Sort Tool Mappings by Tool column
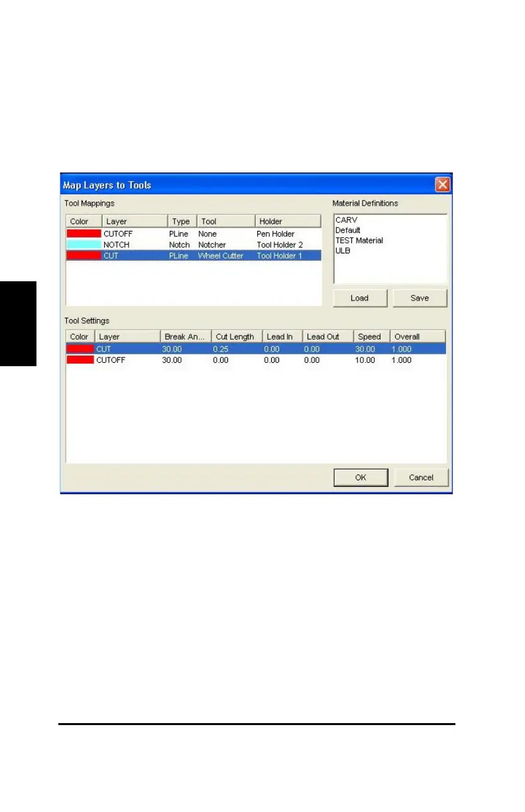Screen dimensions: 525x812 tap(225, 222)
